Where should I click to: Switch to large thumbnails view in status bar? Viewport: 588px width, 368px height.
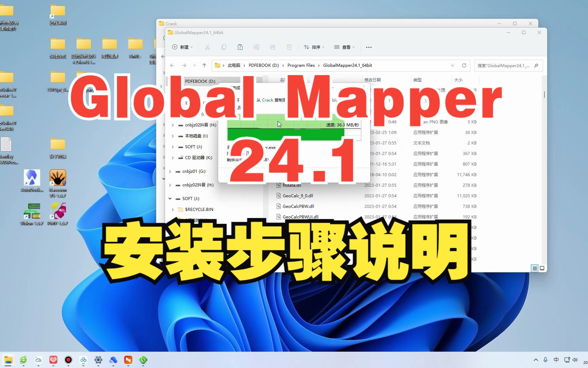tap(542, 268)
